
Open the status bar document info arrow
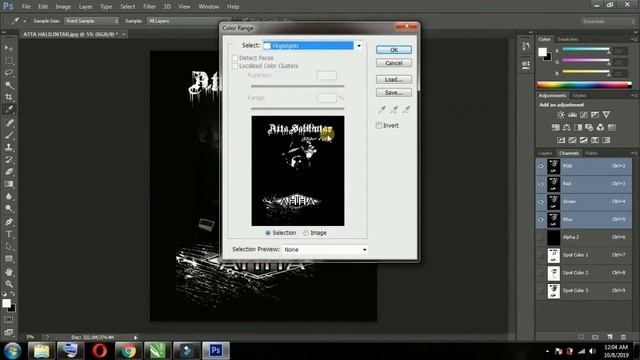(x=136, y=337)
